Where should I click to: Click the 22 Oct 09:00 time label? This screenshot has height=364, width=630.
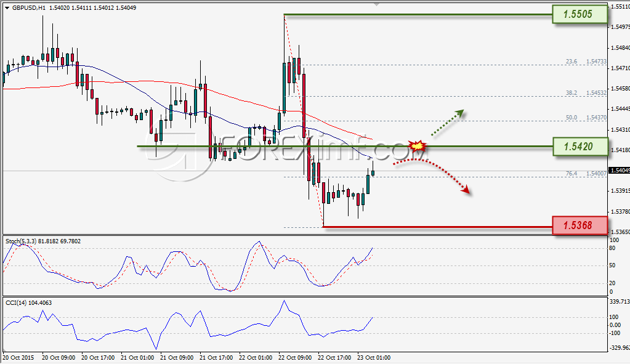pos(295,358)
